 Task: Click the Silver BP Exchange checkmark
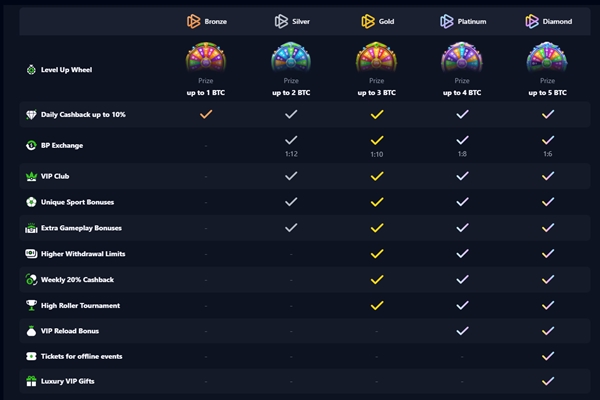pos(291,140)
